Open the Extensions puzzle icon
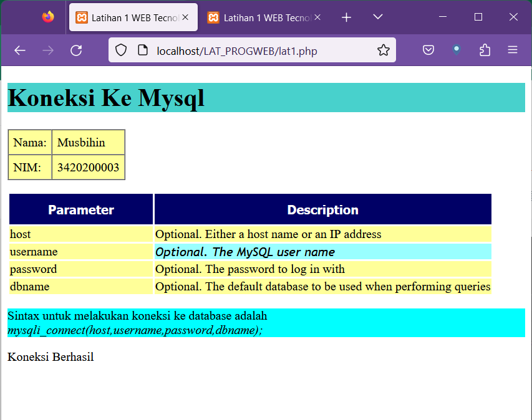This screenshot has width=532, height=420. point(485,50)
